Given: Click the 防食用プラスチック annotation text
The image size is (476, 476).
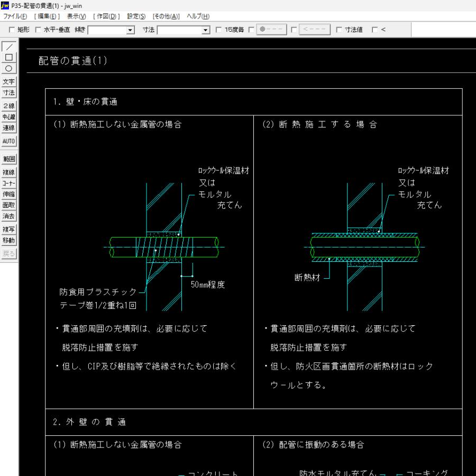Looking at the screenshot, I should [x=98, y=292].
